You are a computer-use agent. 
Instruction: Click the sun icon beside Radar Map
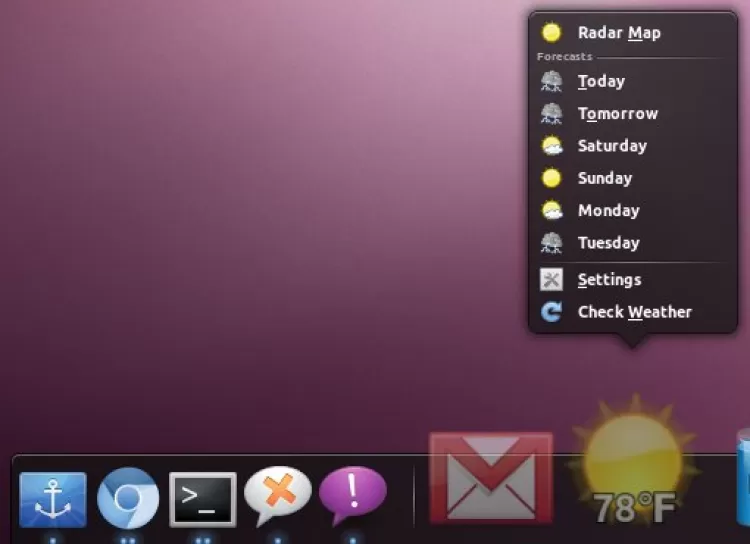pos(551,33)
